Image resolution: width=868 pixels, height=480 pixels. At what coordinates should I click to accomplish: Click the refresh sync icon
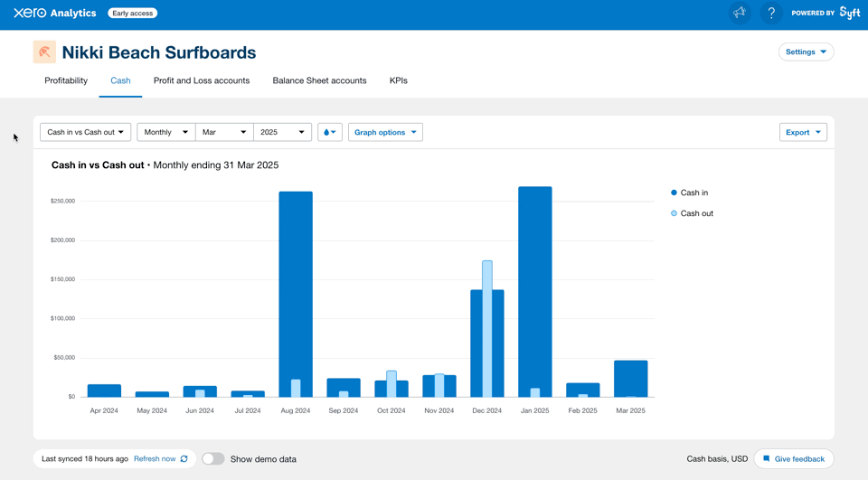(x=184, y=459)
